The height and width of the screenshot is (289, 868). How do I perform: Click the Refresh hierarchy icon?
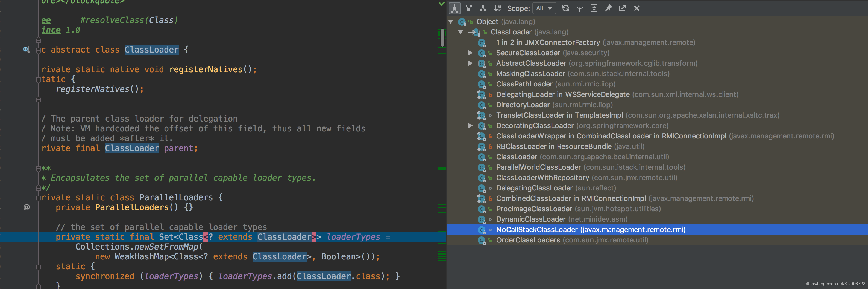[x=566, y=8]
